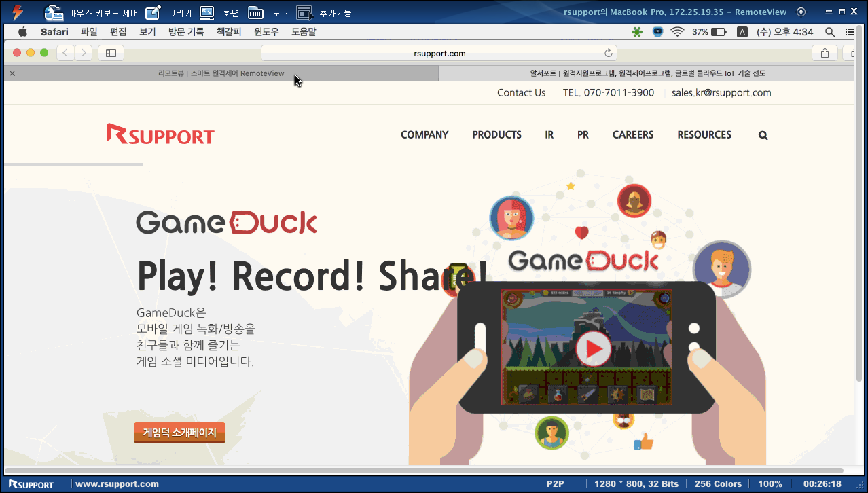868x493 pixels.
Task: Open the 편집 menu
Action: (x=118, y=32)
